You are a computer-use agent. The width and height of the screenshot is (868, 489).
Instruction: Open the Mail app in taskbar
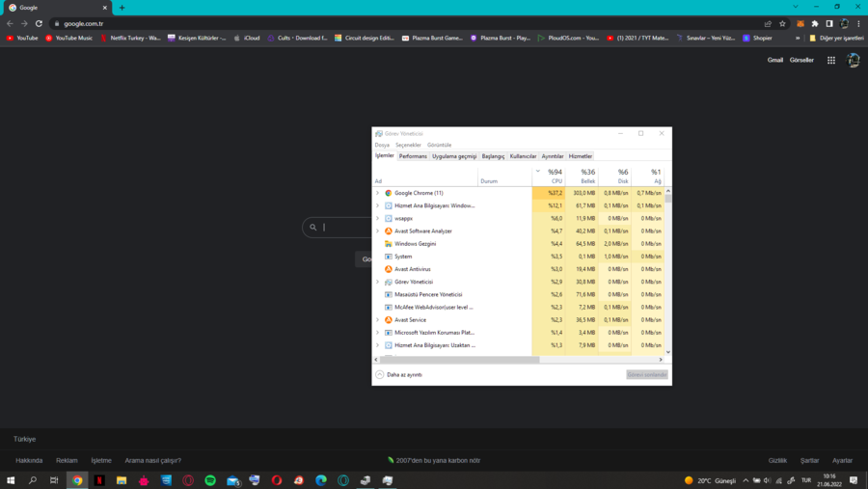[x=232, y=480]
